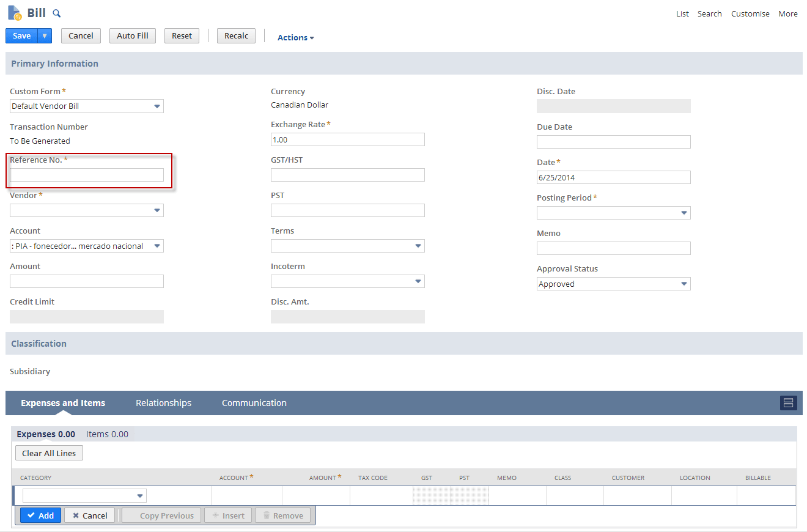Click the Reset button
The image size is (807, 532).
coord(182,36)
